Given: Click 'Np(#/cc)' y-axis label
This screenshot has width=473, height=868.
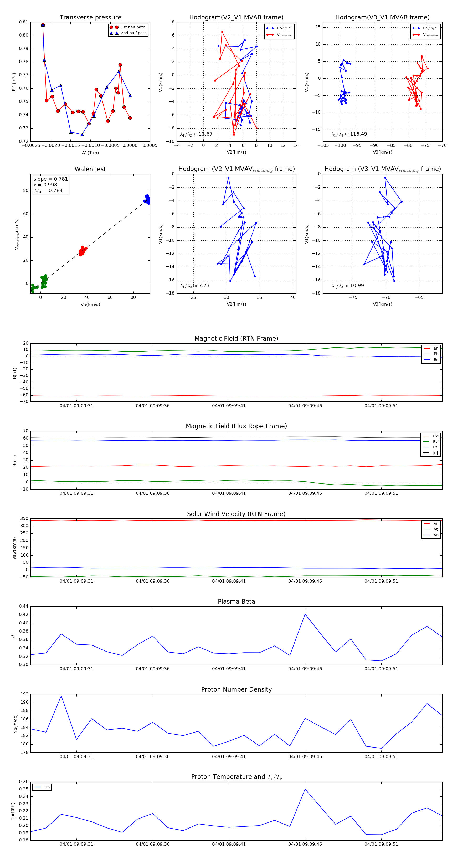Looking at the screenshot, I should pyautogui.click(x=15, y=723).
